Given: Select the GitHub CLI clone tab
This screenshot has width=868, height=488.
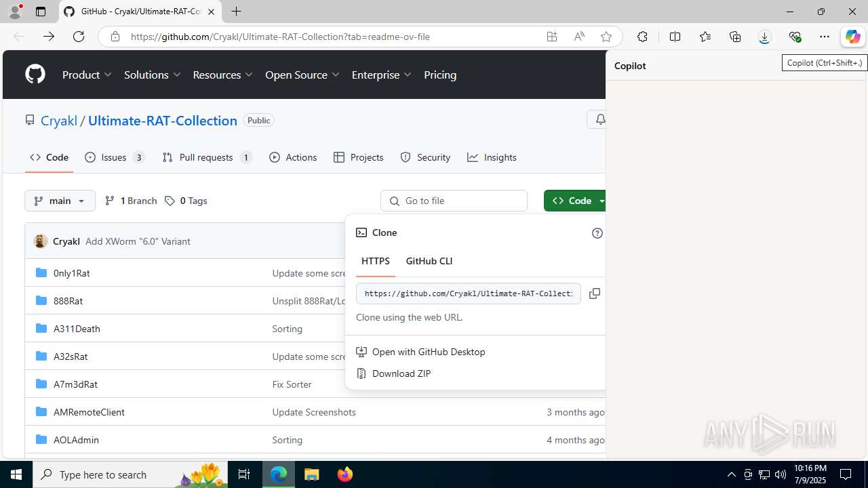Looking at the screenshot, I should click(429, 261).
